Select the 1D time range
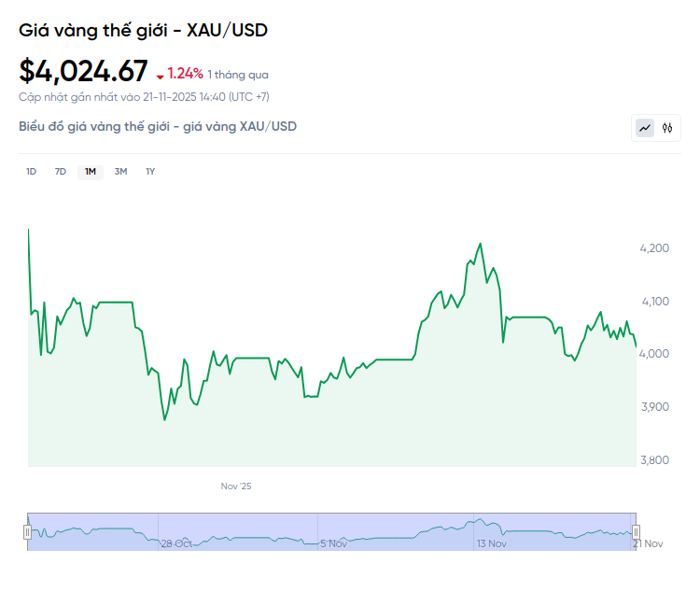 [x=31, y=171]
